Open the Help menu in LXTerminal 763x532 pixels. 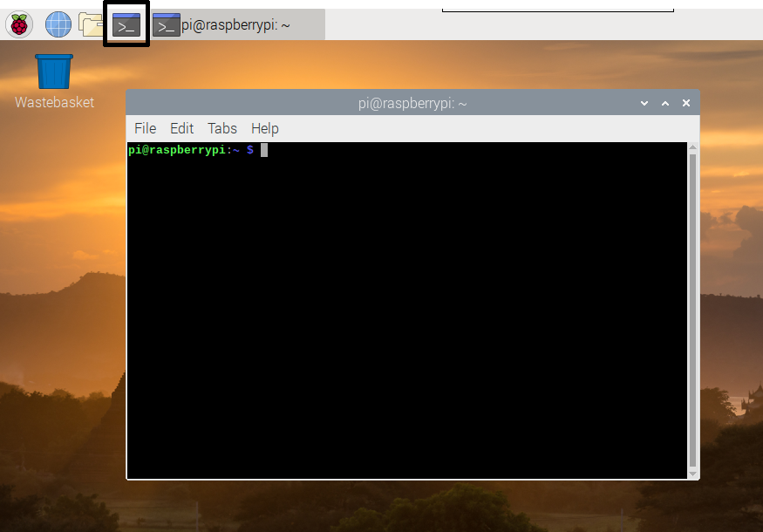[x=264, y=128]
